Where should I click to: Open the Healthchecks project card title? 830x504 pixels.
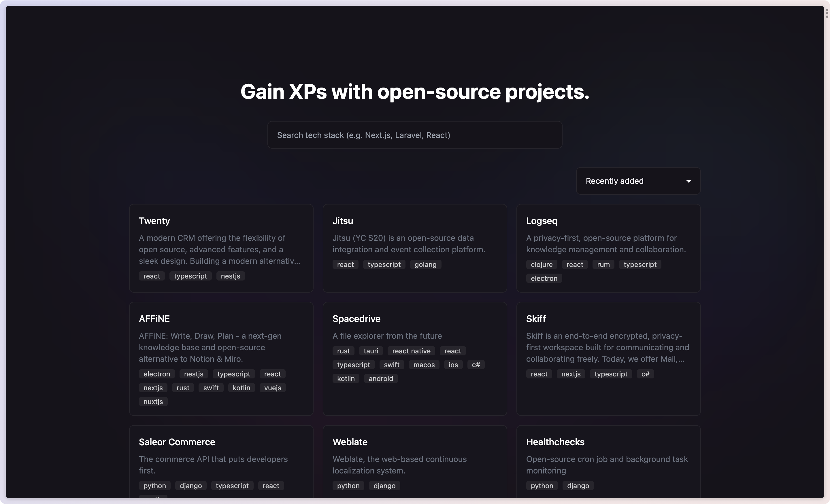tap(555, 442)
